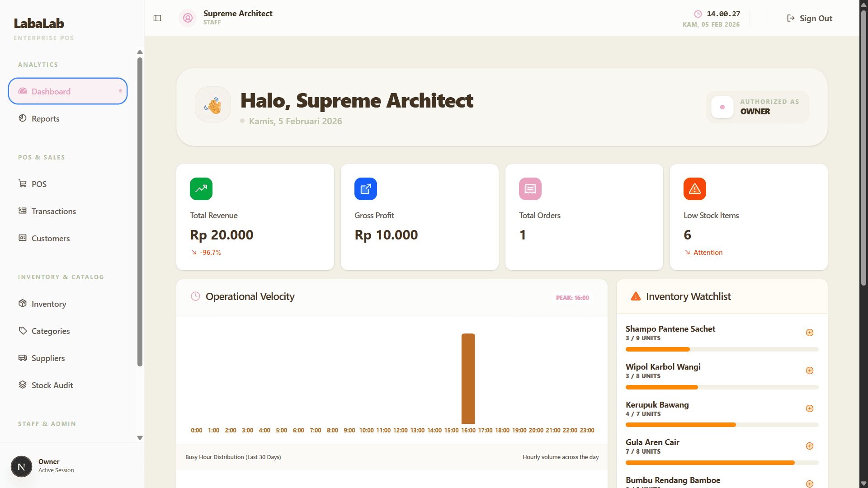Image resolution: width=868 pixels, height=488 pixels.
Task: Click the Customers contact card icon
Action: click(23, 238)
